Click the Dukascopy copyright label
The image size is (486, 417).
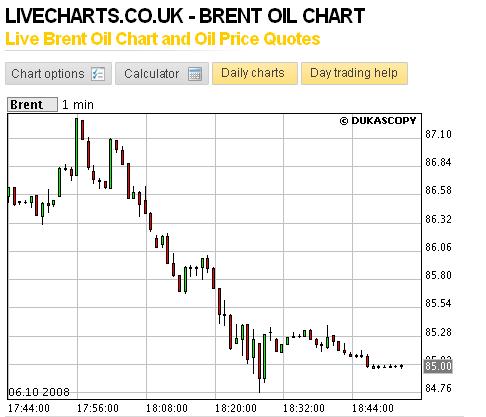pos(378,121)
